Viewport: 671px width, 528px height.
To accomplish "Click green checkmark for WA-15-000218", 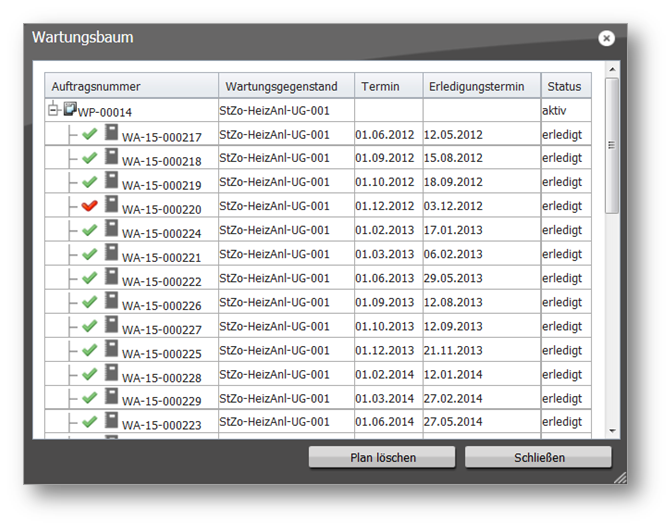I will tap(89, 158).
